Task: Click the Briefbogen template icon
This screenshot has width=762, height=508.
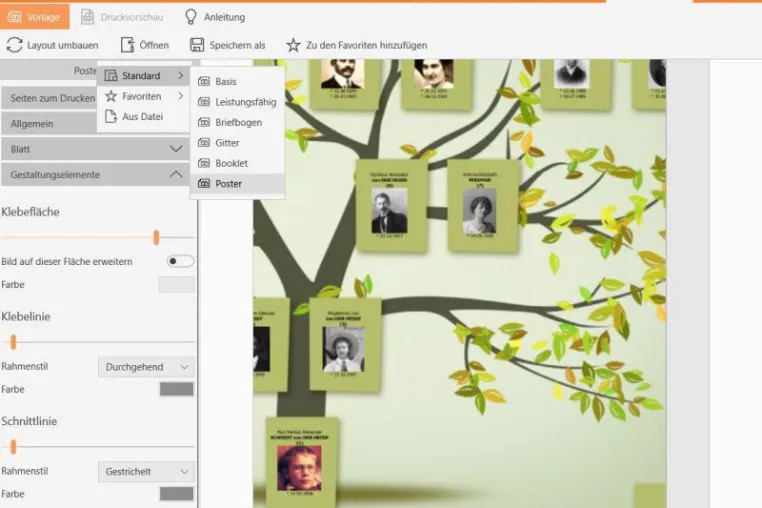Action: (204, 123)
